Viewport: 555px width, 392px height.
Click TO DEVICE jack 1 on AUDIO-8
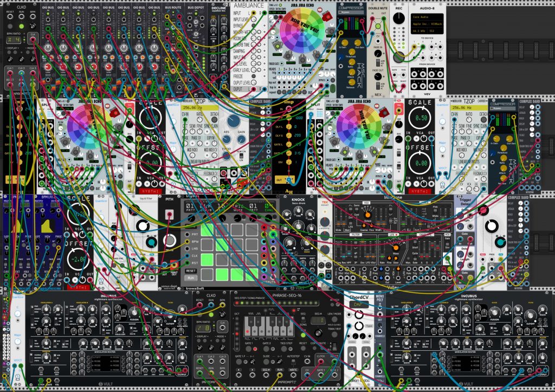click(x=415, y=46)
